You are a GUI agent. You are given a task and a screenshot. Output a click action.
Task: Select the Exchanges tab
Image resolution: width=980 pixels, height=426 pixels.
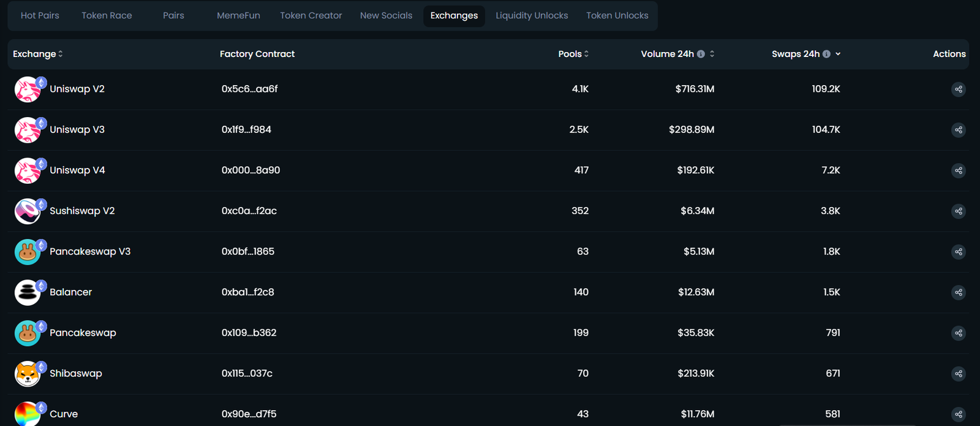coord(454,16)
